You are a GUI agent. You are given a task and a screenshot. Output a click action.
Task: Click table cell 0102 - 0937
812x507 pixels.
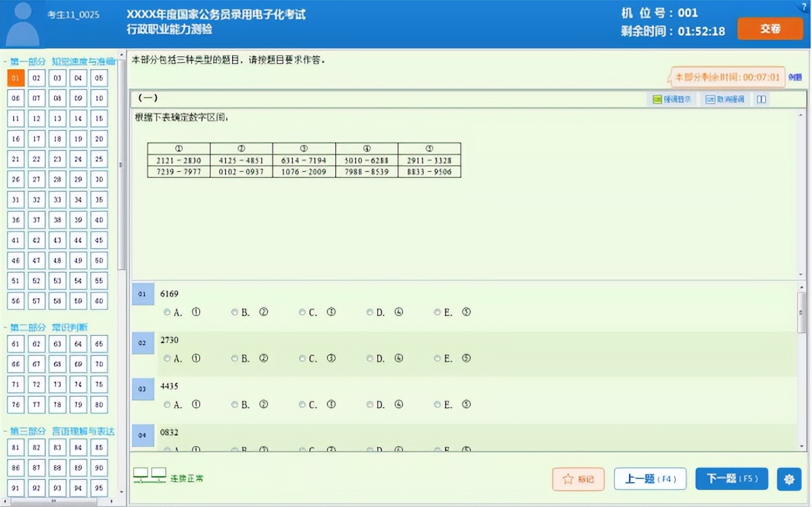coord(241,172)
